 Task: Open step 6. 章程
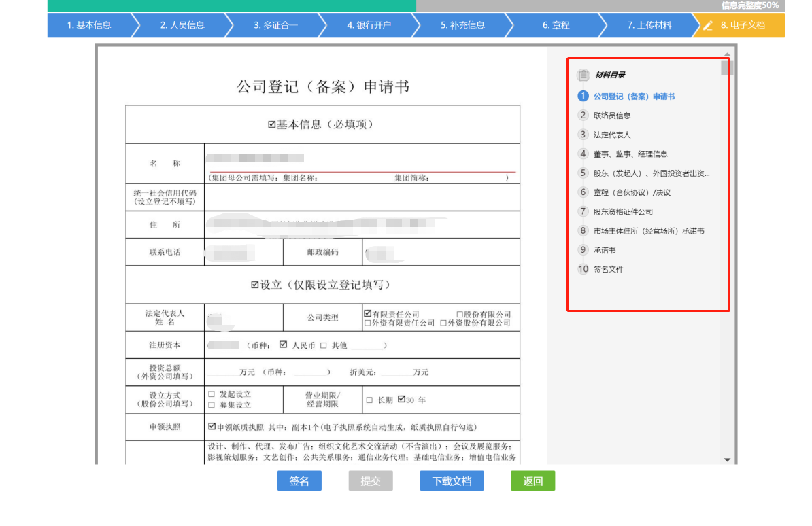click(x=556, y=25)
